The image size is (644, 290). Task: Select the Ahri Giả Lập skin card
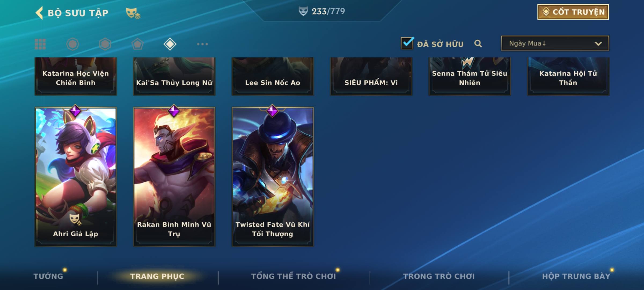click(x=76, y=177)
